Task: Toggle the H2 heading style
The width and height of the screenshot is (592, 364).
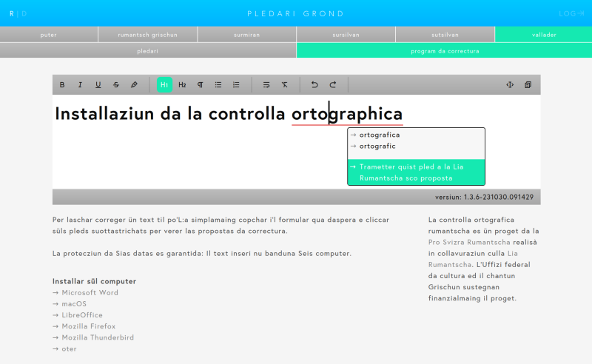Action: [x=182, y=85]
